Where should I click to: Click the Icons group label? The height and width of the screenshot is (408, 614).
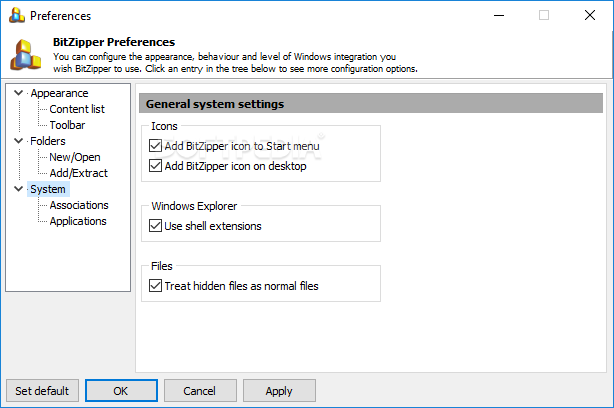pos(164,126)
